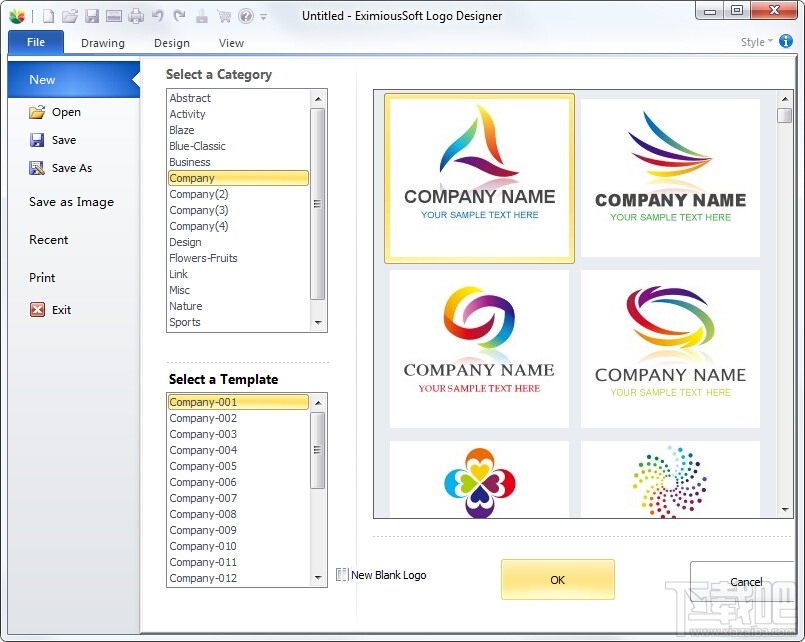Image resolution: width=805 pixels, height=642 pixels.
Task: Switch to the Drawing tab
Action: point(103,43)
